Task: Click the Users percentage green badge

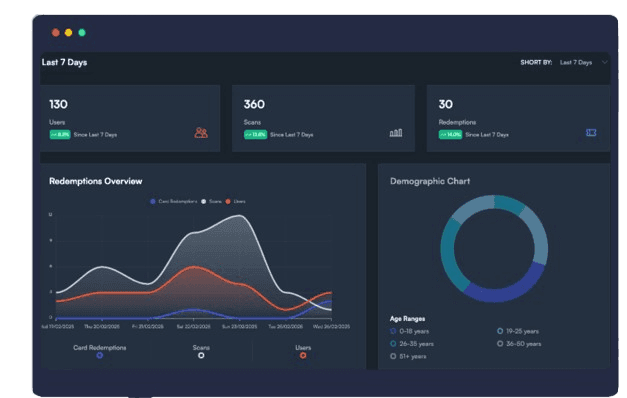Action: [60, 134]
